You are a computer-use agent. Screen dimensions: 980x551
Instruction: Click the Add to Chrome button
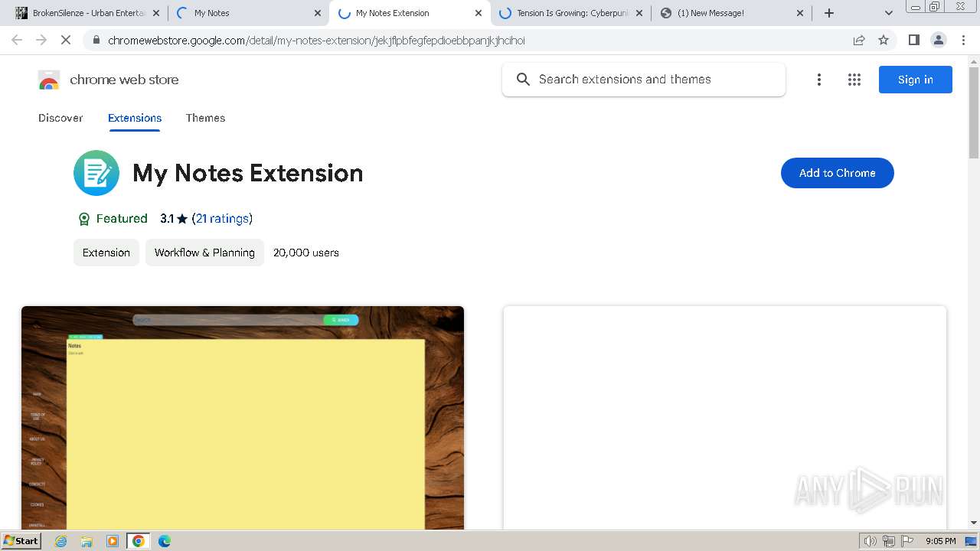click(x=838, y=173)
